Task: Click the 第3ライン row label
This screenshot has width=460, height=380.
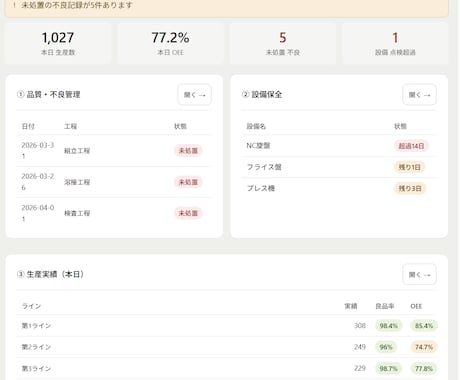Action: [x=36, y=369]
